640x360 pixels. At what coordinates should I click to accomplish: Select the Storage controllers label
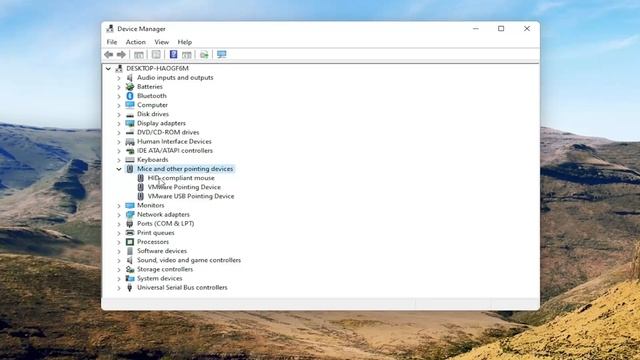pos(165,269)
